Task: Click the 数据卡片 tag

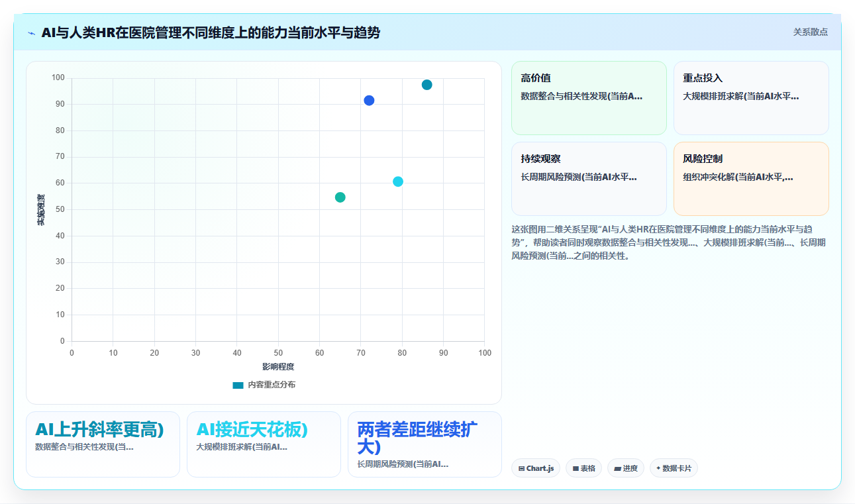Action: tap(674, 468)
